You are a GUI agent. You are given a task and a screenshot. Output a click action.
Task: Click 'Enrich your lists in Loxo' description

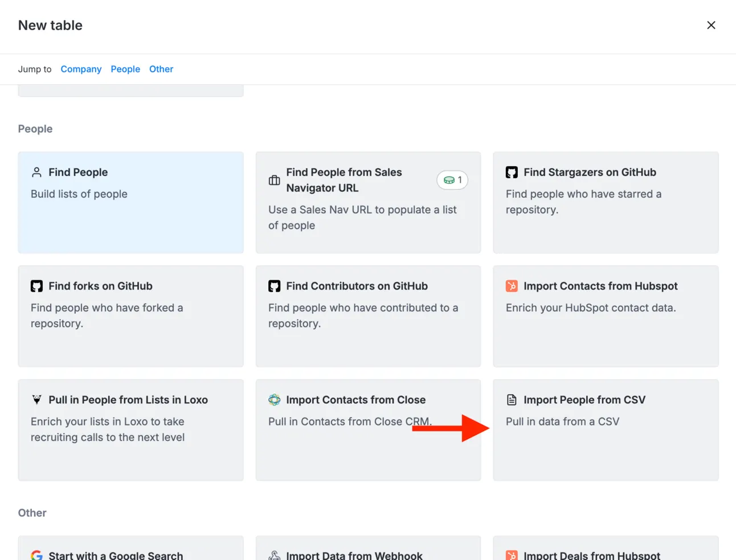tap(108, 430)
